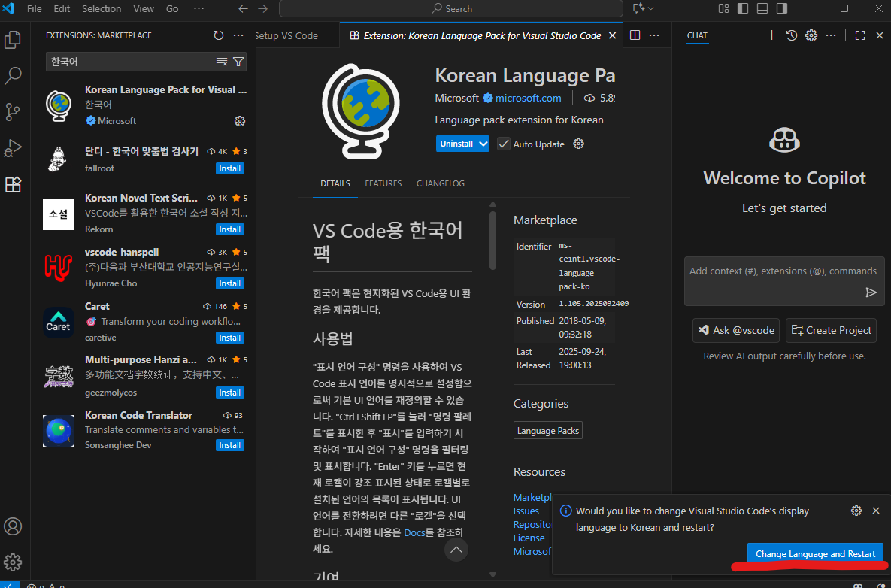Screen dimensions: 891x588
Task: Open the Copilot title bar dropdown chevron
Action: point(650,8)
